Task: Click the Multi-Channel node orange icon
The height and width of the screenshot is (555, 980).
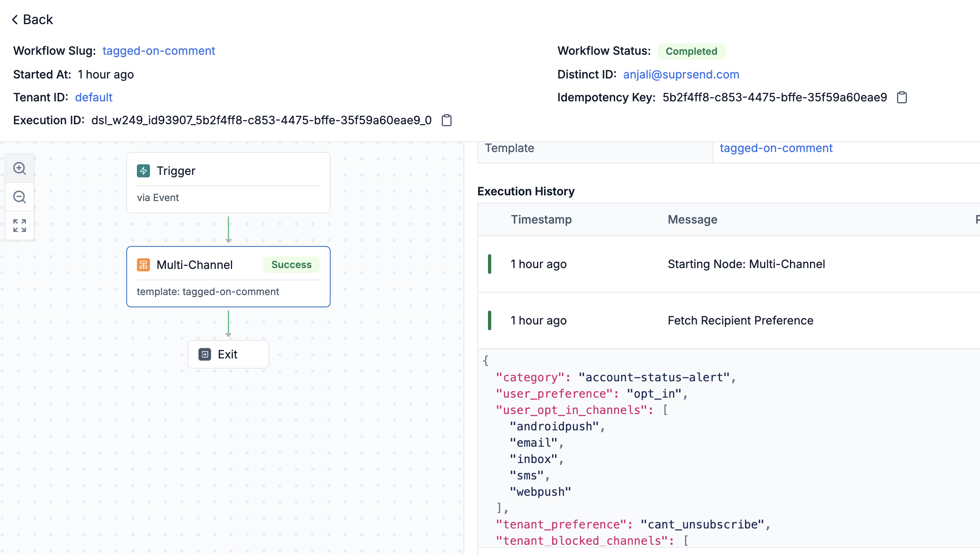Action: pyautogui.click(x=143, y=265)
